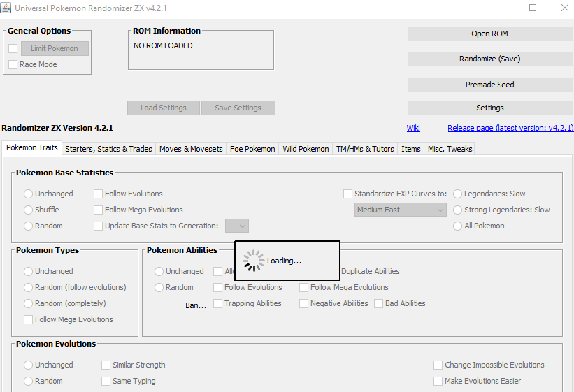Screen dimensions: 574x392
Task: Click the Ban... label
Action: 196,305
